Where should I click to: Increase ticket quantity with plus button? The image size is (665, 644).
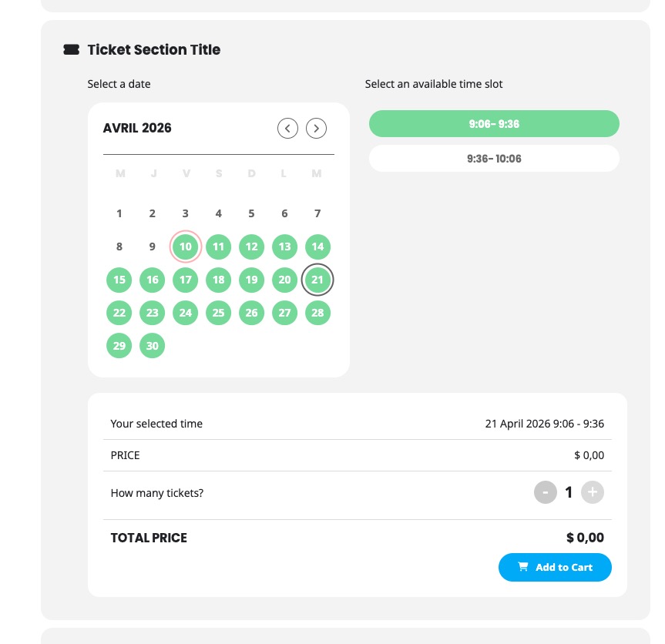point(593,492)
